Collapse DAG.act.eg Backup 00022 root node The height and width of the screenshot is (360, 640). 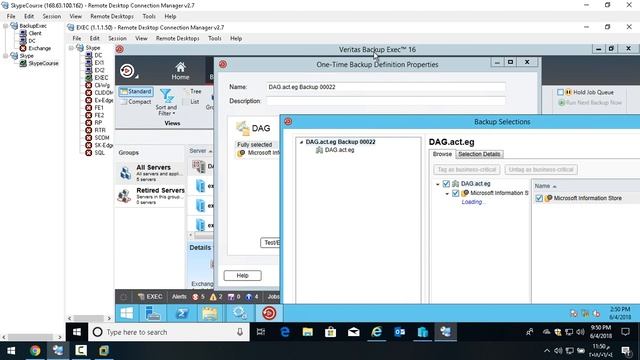pyautogui.click(x=301, y=142)
